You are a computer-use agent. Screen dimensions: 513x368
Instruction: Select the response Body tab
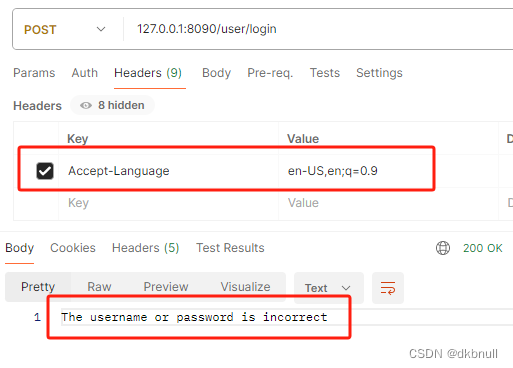click(20, 248)
